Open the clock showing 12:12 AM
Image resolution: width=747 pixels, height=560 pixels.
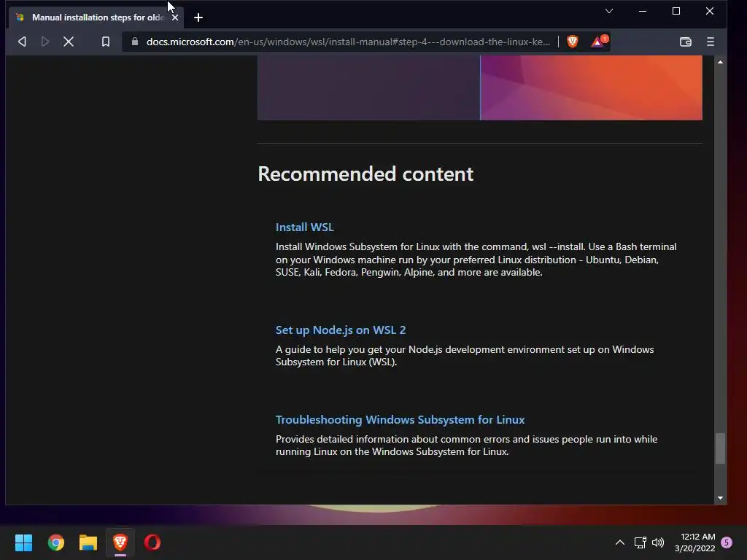(x=695, y=542)
